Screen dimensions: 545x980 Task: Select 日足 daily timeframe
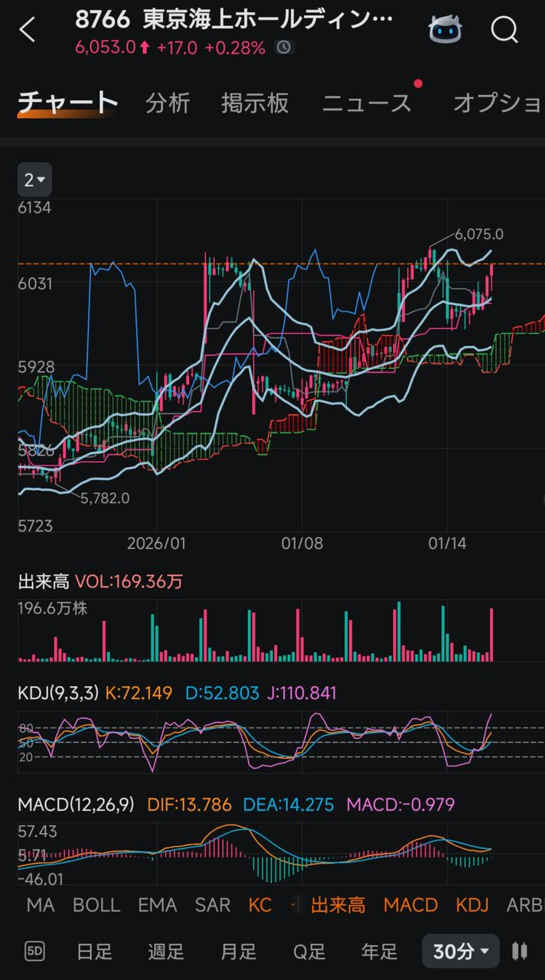click(x=94, y=952)
